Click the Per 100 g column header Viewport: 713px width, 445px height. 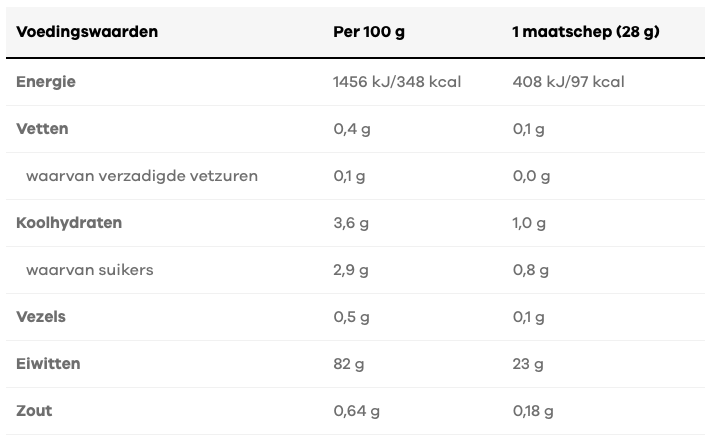click(368, 32)
